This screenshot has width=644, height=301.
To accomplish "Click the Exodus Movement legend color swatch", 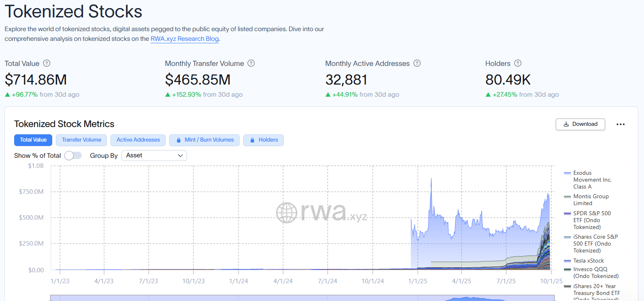I will (x=567, y=173).
